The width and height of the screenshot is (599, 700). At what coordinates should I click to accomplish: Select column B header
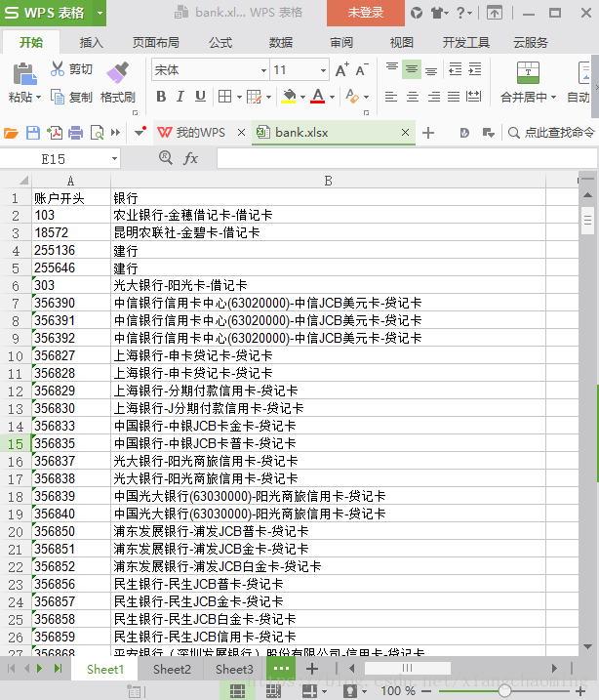click(x=328, y=181)
